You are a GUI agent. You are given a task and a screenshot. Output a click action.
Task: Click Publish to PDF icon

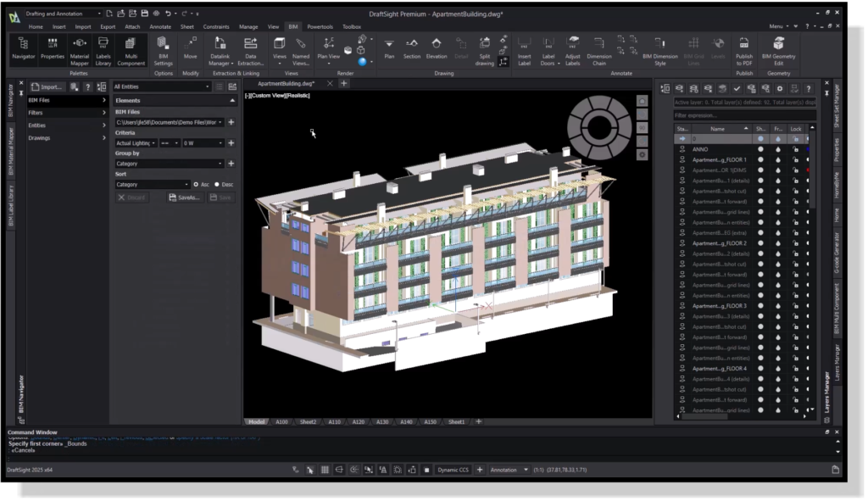point(744,46)
